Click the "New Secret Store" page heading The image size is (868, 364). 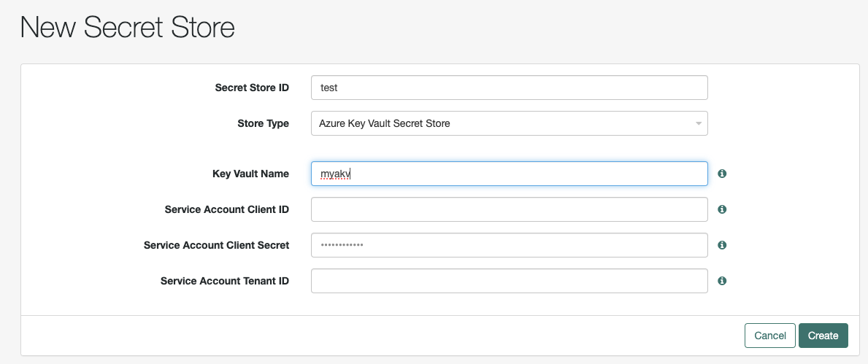(128, 28)
